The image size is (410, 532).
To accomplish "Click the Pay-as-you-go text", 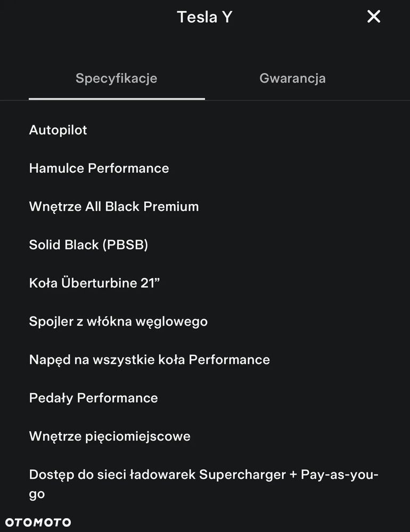I will 340,475.
